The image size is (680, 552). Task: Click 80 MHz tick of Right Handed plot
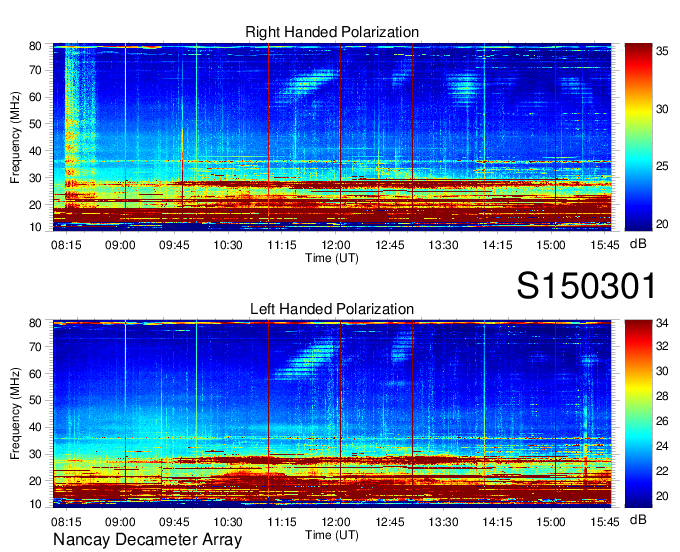[x=36, y=46]
